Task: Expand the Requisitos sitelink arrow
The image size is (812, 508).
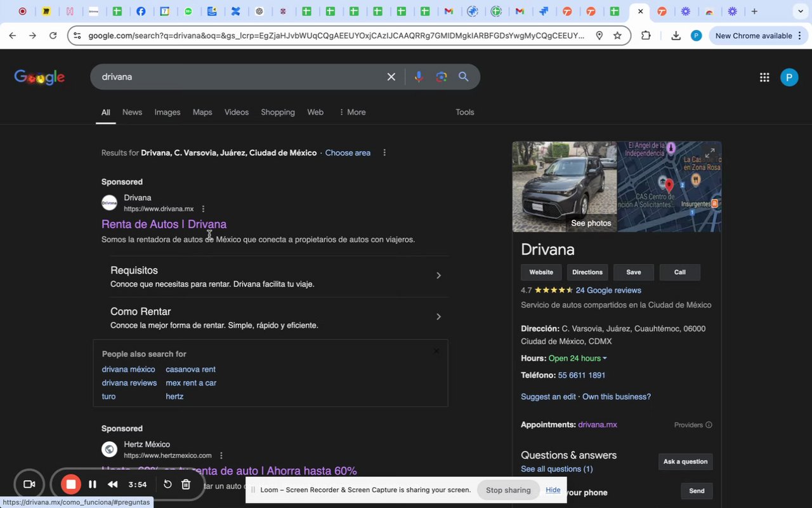Action: pos(438,276)
